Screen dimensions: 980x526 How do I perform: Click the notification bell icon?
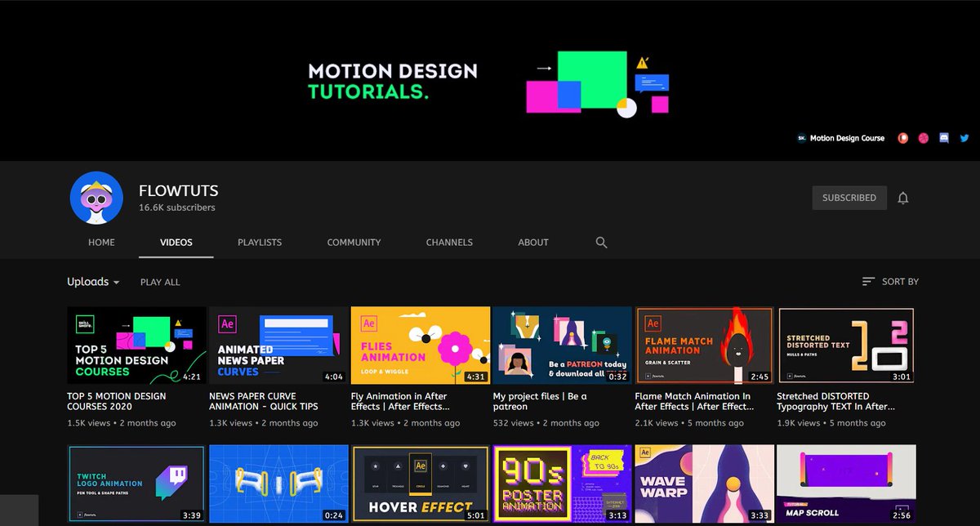903,198
